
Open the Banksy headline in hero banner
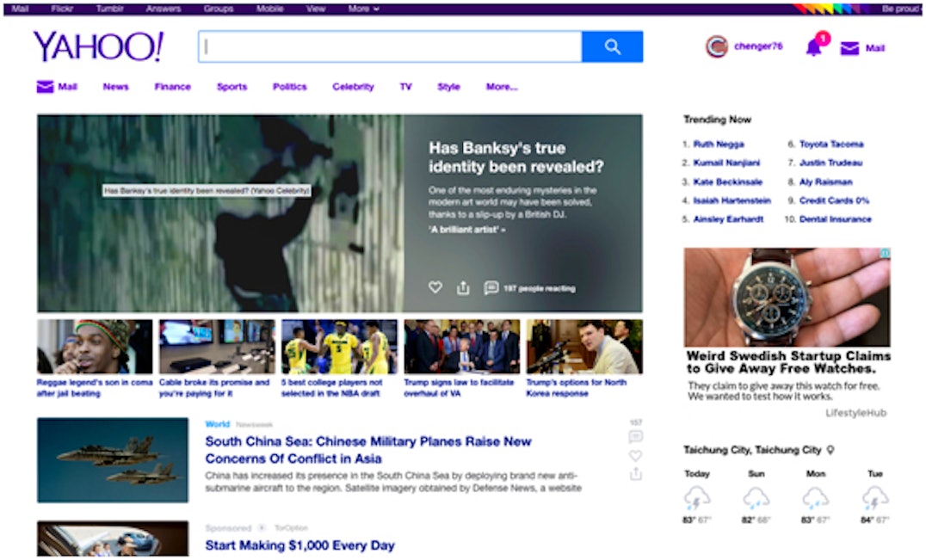pos(516,157)
